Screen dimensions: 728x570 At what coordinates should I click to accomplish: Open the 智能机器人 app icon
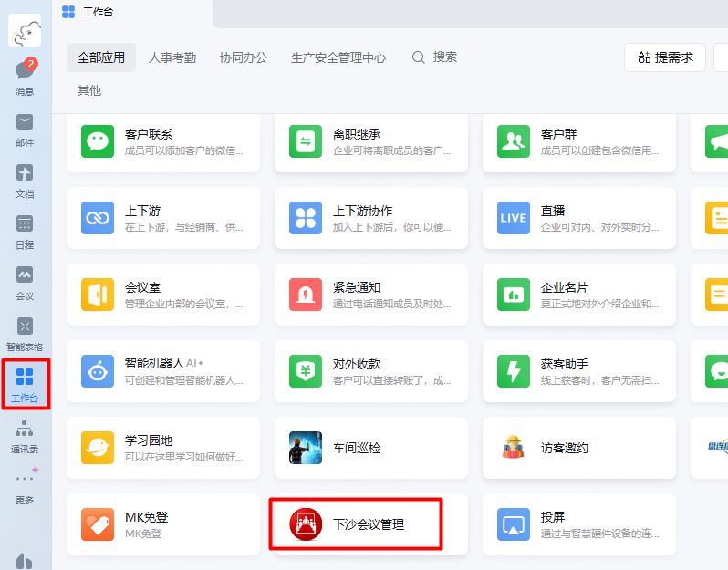[x=98, y=371]
